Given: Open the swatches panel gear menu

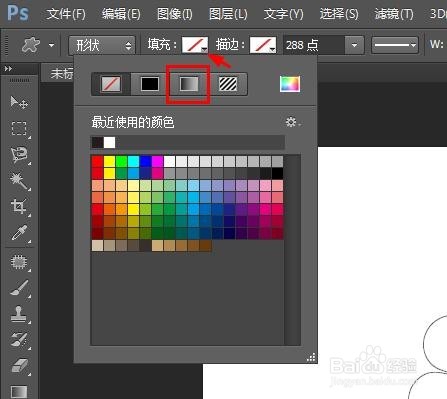Looking at the screenshot, I should coord(293,122).
